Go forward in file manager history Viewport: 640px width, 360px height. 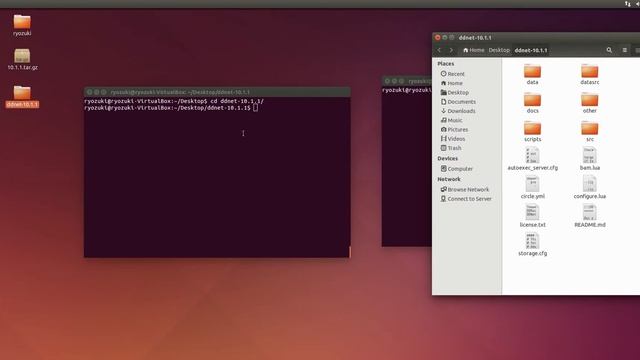pyautogui.click(x=451, y=50)
